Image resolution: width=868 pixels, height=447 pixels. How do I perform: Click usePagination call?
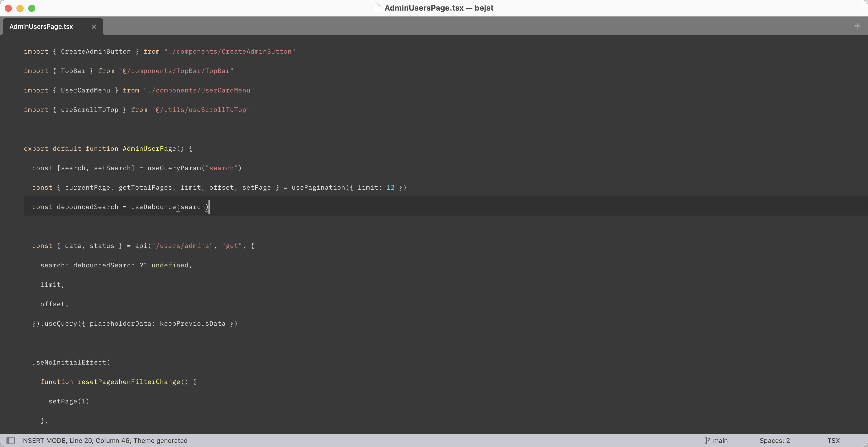click(x=318, y=188)
